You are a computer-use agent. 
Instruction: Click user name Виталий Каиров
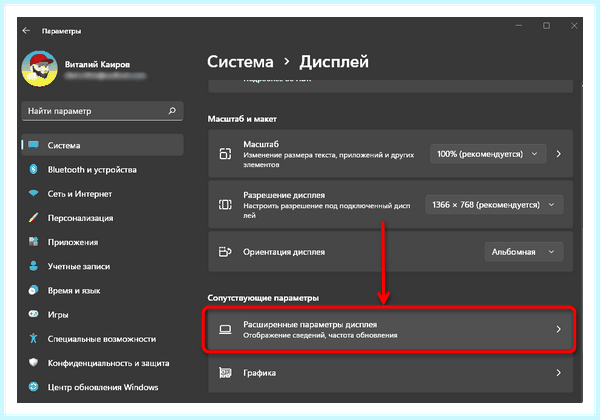point(97,64)
